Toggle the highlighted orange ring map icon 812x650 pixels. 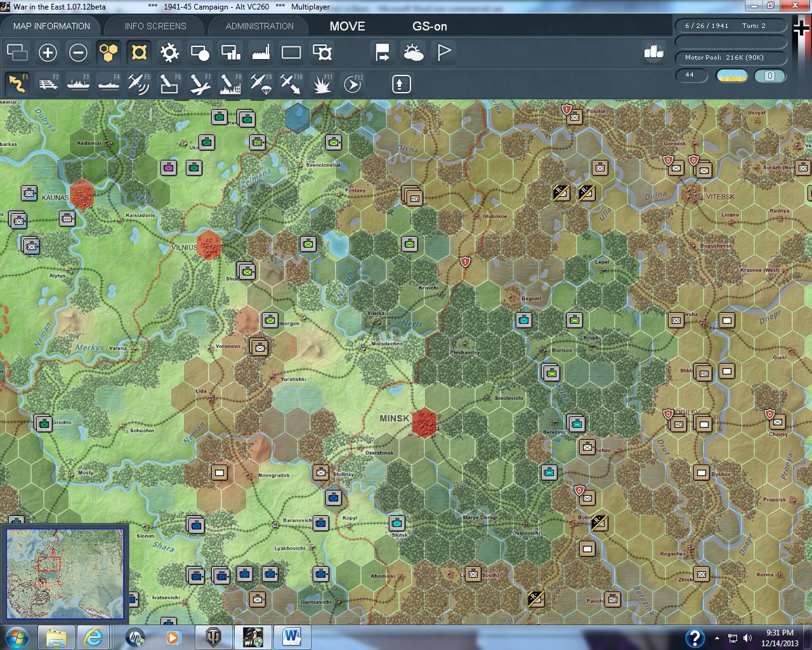[139, 52]
